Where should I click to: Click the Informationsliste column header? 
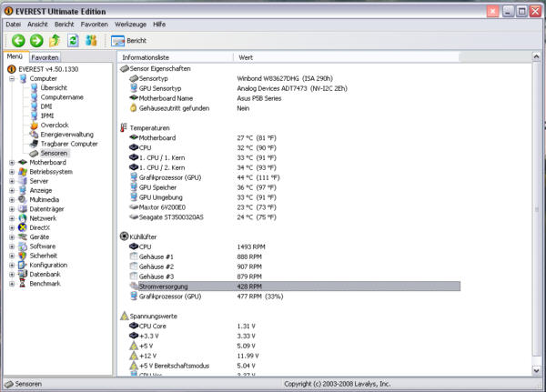[175, 57]
